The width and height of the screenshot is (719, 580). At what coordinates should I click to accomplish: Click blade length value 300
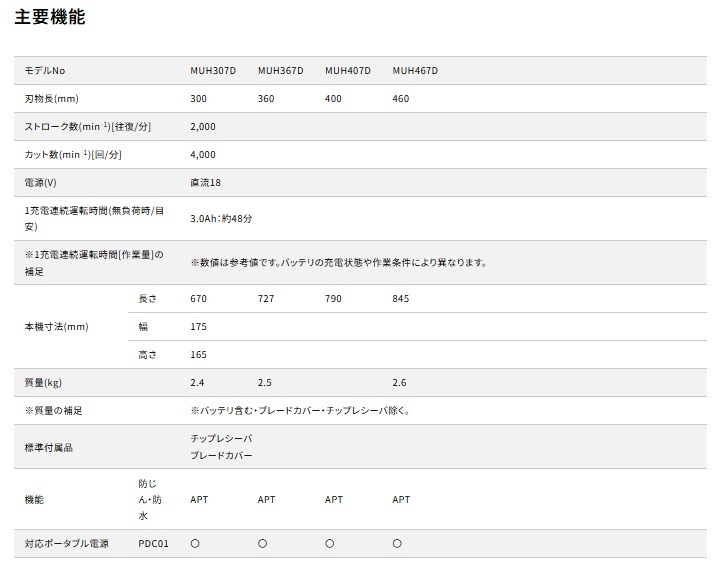click(x=198, y=99)
